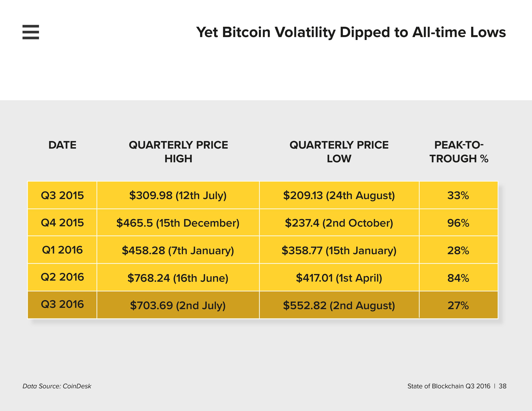Click the Q1 2016 row label
Screen dimensions: 532x411
click(62, 250)
